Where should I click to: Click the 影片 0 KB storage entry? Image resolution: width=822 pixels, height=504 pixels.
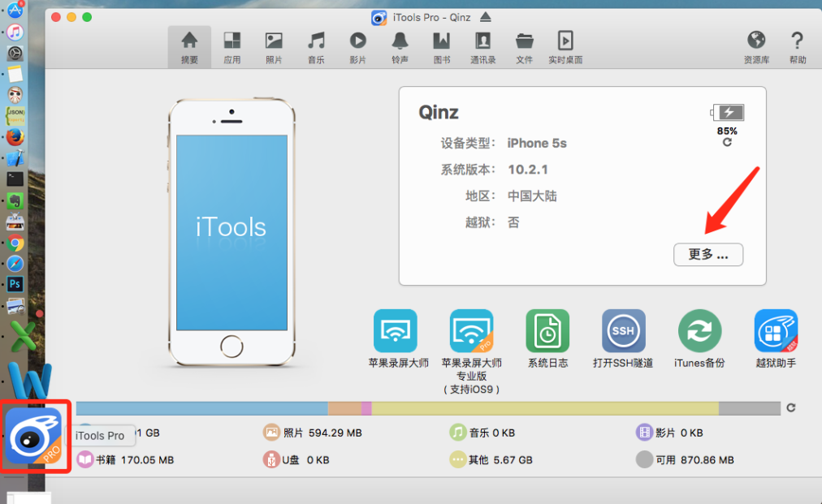(x=669, y=433)
